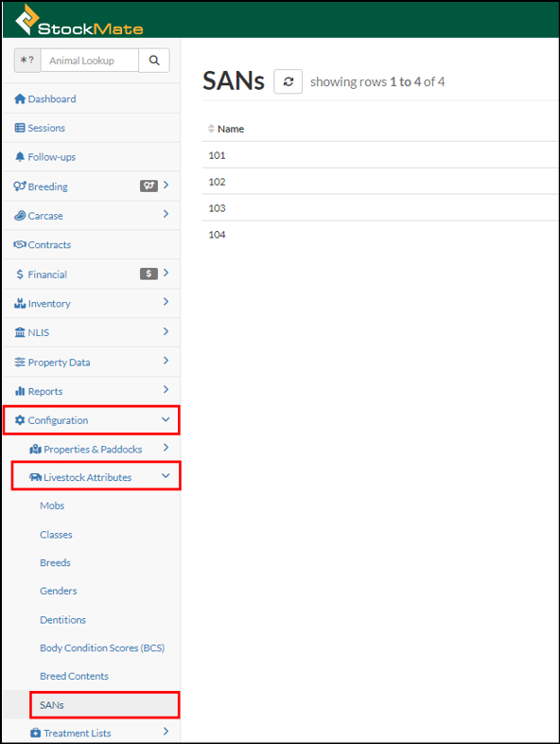This screenshot has height=744, width=560.
Task: Click into the Animal Lookup field
Action: pyautogui.click(x=90, y=61)
